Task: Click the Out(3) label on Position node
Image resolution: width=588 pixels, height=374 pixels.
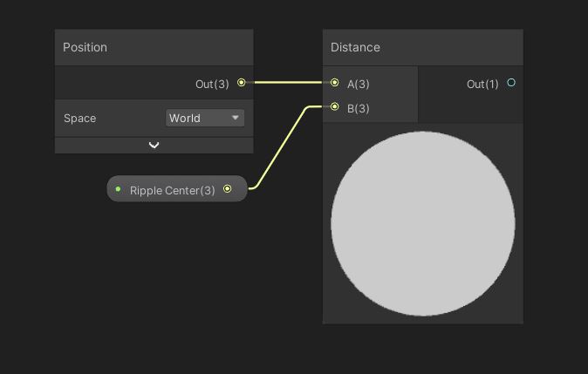Action: coord(212,85)
